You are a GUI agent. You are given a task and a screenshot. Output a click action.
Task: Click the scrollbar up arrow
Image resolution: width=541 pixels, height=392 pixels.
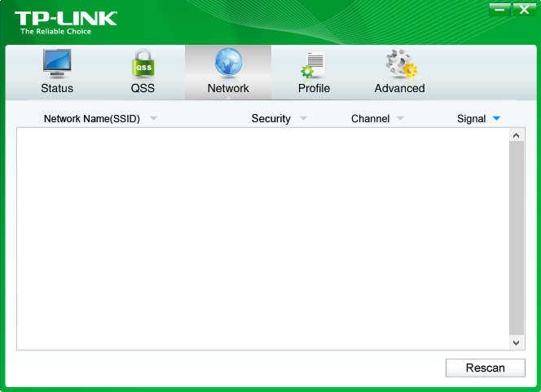click(x=517, y=135)
